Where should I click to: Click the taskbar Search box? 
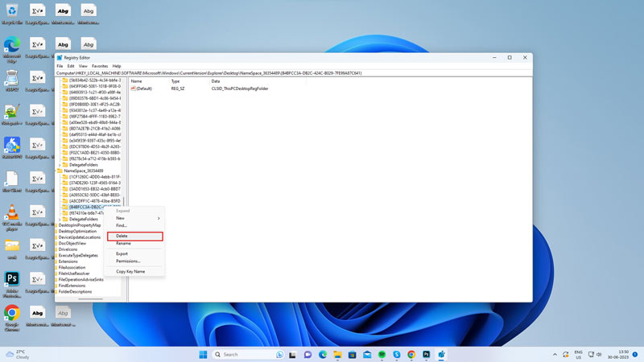point(249,355)
